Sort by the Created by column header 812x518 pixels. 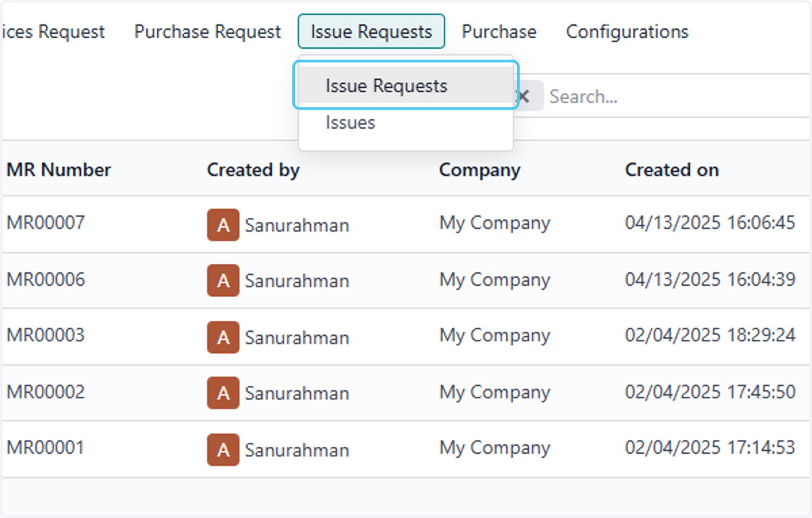click(x=253, y=169)
